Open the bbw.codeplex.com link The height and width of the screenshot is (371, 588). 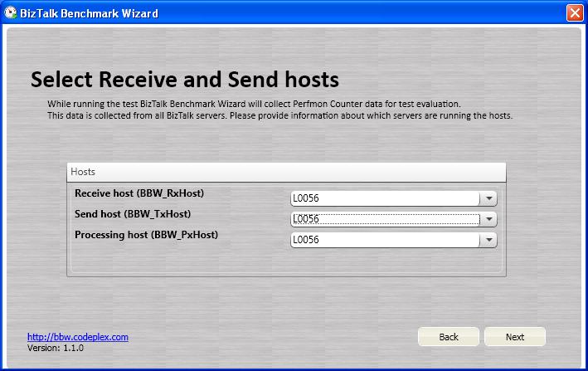click(78, 337)
